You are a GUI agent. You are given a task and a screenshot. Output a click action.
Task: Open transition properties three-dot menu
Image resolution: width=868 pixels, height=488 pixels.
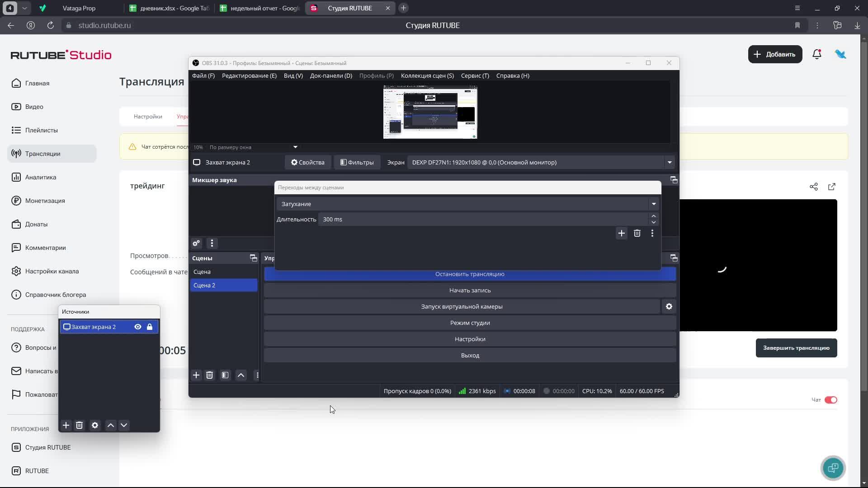(x=652, y=233)
